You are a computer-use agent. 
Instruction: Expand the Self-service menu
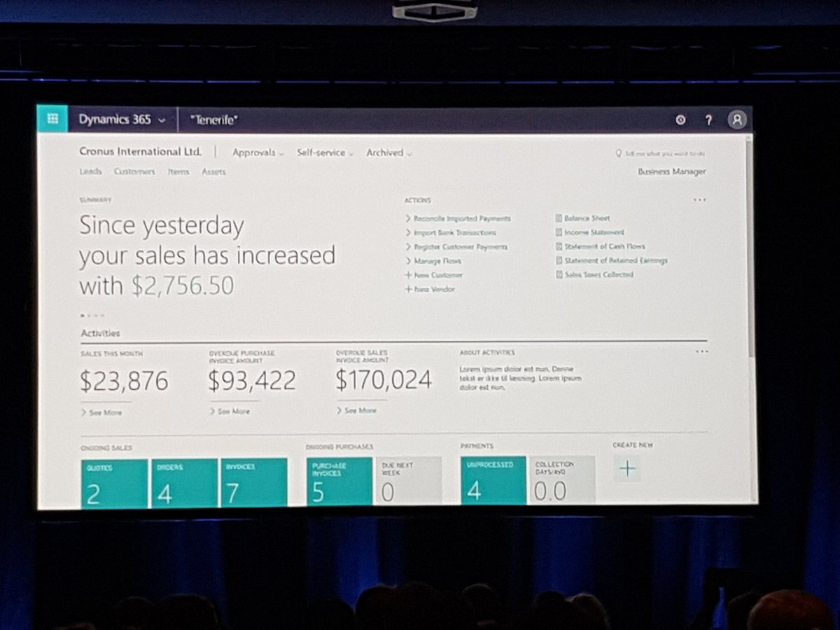click(x=325, y=153)
